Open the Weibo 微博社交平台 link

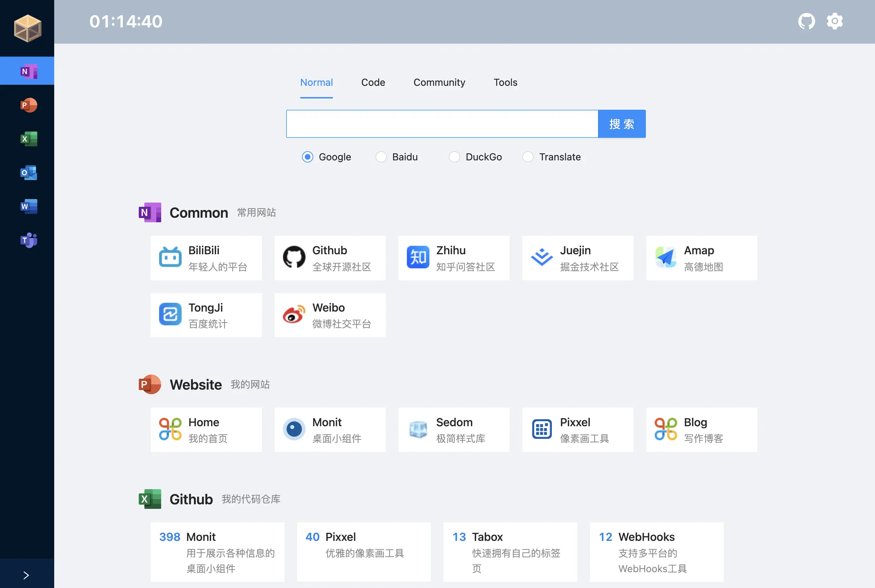tap(330, 315)
